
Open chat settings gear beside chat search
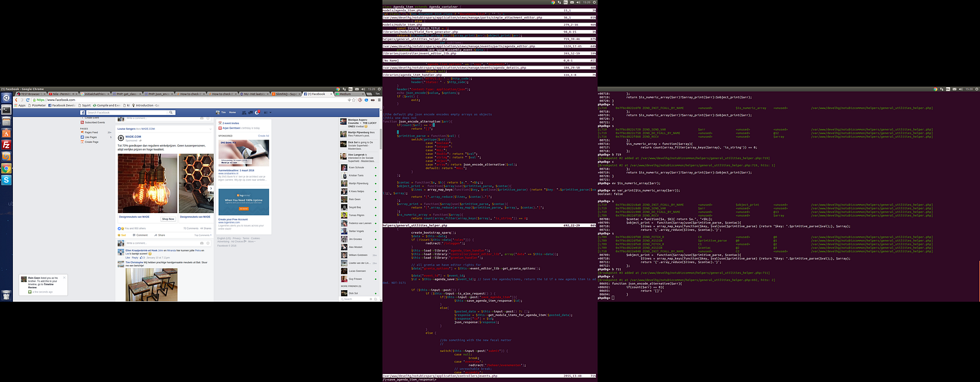point(371,299)
